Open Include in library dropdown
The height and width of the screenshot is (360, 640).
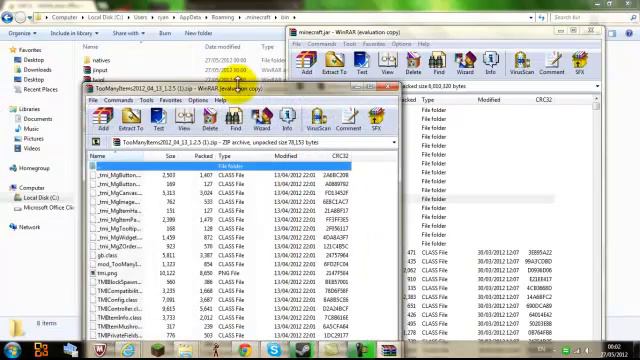tap(74, 33)
